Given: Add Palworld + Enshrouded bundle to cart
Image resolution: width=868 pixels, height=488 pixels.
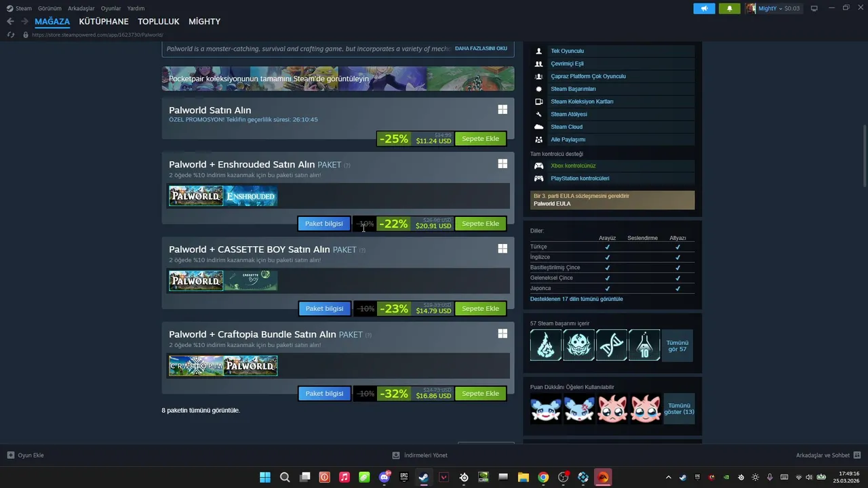Looking at the screenshot, I should point(480,224).
